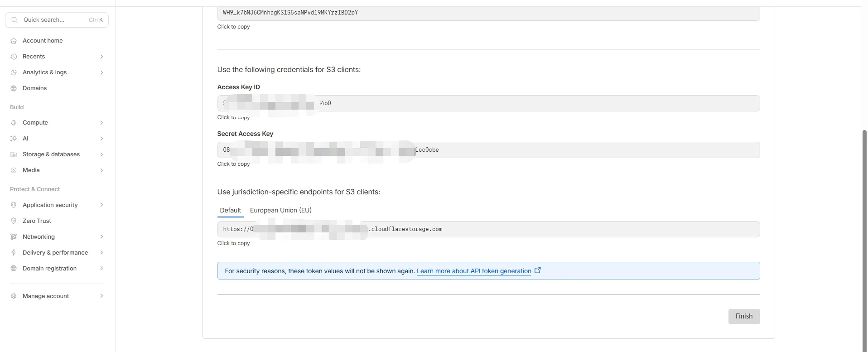Click the Domains globe icon

tap(14, 88)
